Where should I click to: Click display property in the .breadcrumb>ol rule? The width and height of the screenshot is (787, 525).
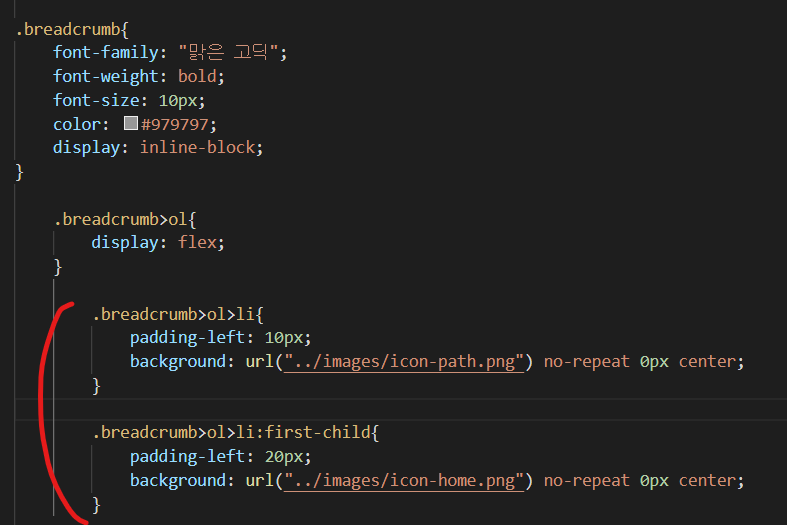click(124, 242)
